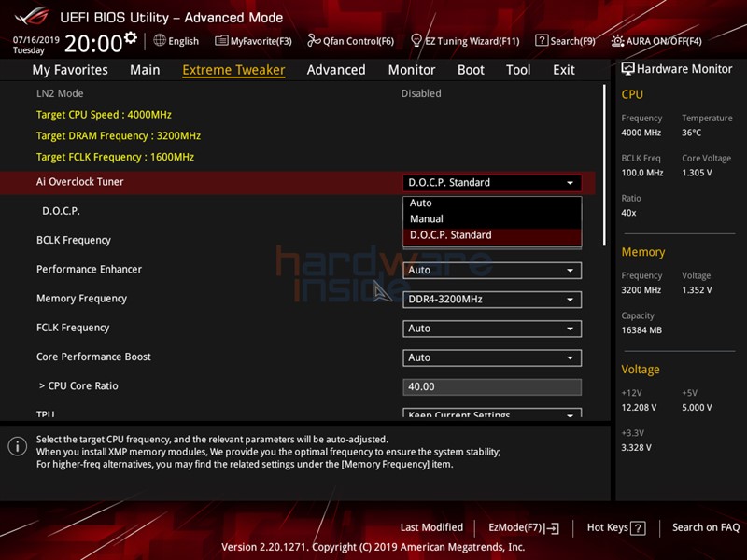Click the info icon in help panel

pos(18,447)
